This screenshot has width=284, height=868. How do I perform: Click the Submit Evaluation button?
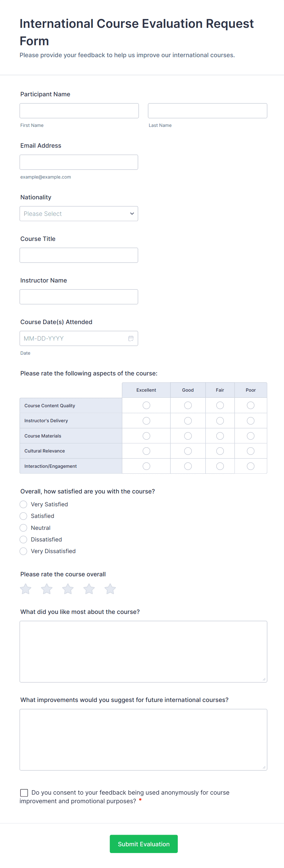coord(144,844)
